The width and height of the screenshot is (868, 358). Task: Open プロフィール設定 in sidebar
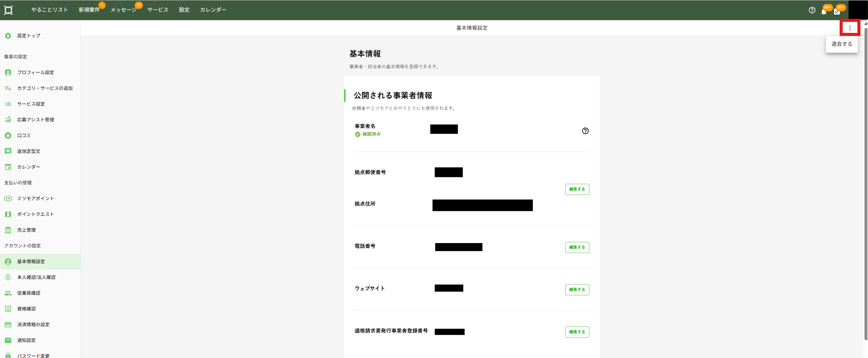coord(35,73)
